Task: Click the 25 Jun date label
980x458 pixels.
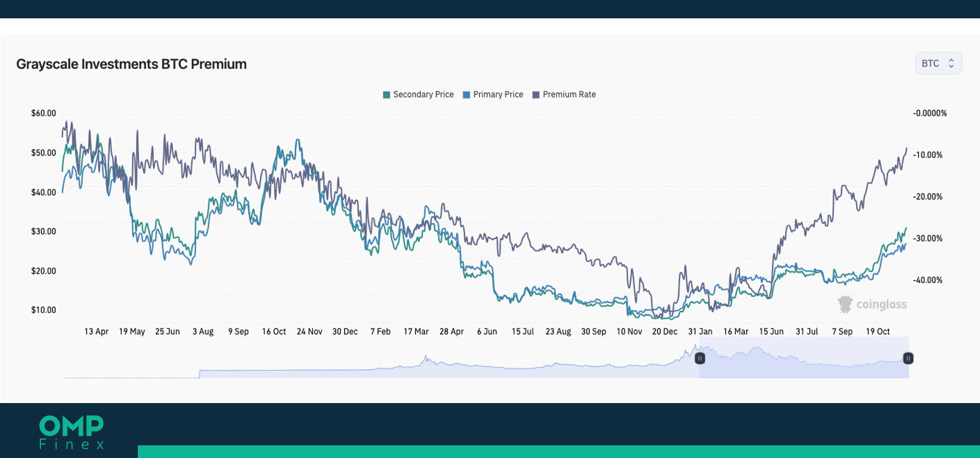Action: pos(168,331)
